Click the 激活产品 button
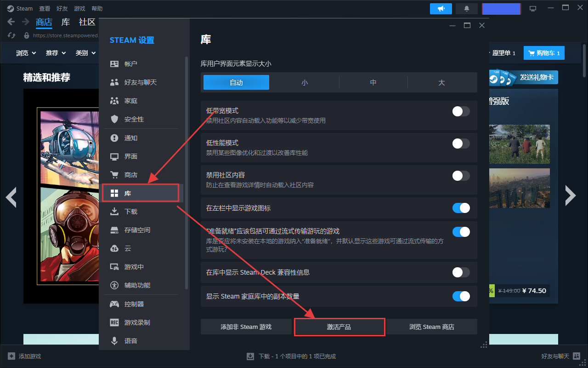This screenshot has width=588, height=368. coord(339,327)
